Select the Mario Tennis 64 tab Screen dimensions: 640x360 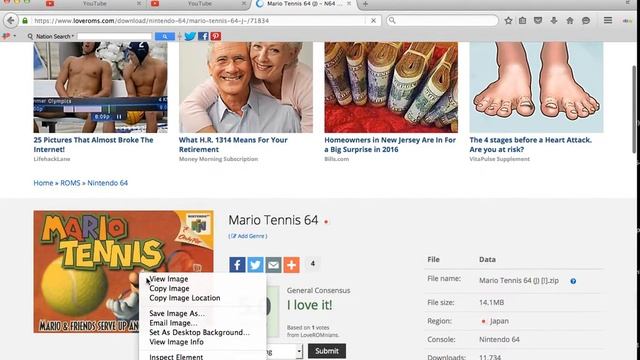click(304, 4)
